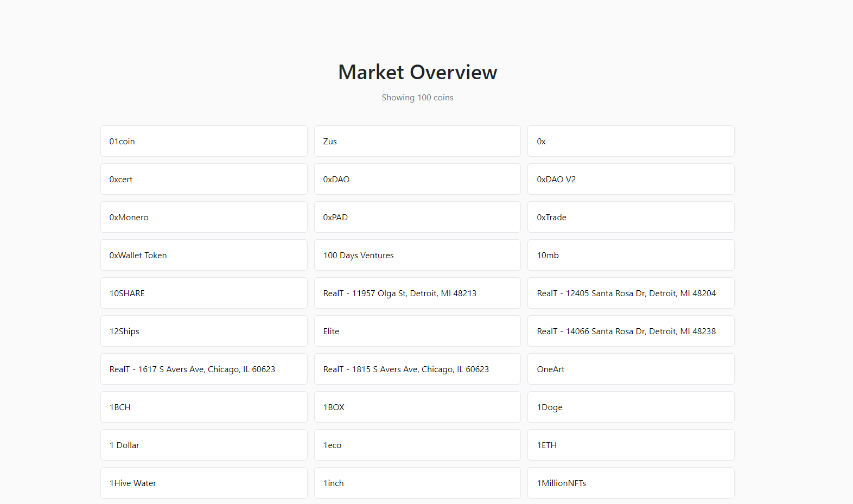Select the 1BCH card

[204, 407]
